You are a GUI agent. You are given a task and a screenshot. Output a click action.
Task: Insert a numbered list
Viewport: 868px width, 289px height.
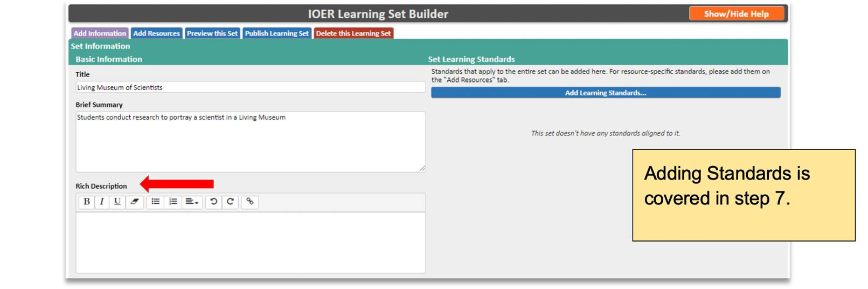coord(173,202)
